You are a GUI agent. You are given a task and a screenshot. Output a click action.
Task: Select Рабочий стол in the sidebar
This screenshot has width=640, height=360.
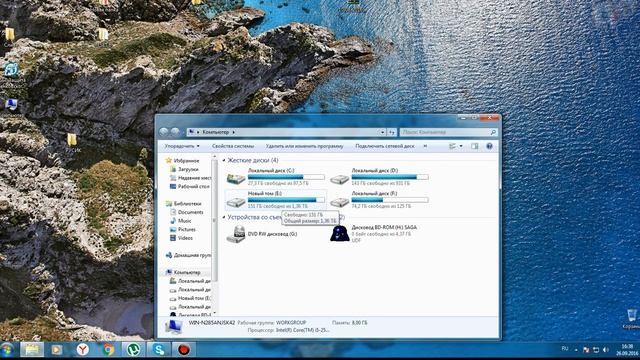[x=190, y=187]
